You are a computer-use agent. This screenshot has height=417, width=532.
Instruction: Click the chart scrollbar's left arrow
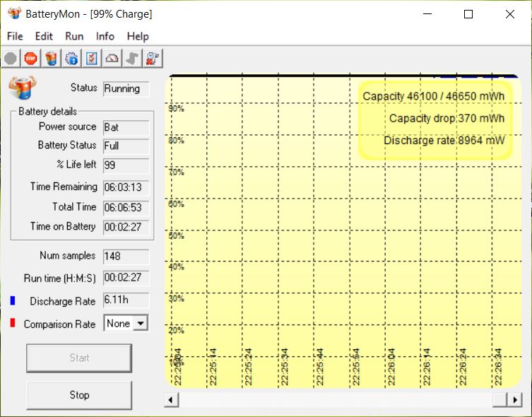click(170, 399)
